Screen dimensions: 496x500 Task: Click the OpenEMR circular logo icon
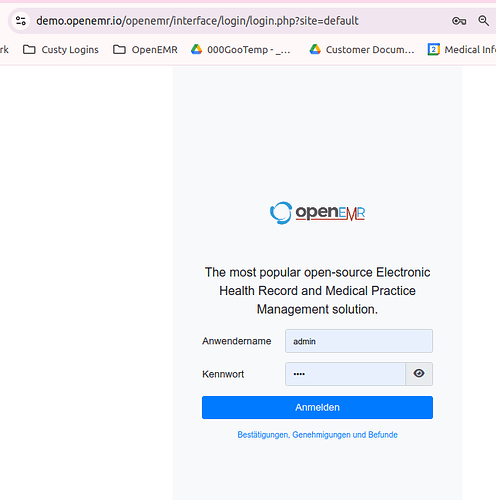pos(280,213)
